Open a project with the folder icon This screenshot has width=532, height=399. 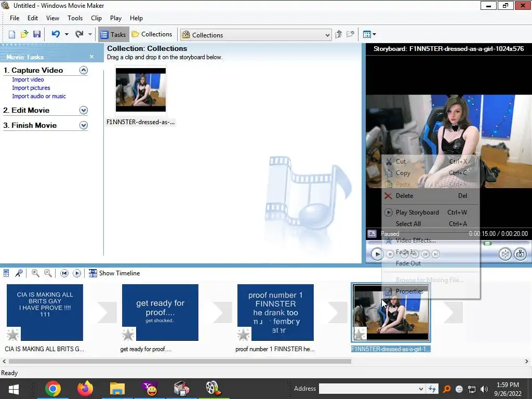pyautogui.click(x=24, y=34)
